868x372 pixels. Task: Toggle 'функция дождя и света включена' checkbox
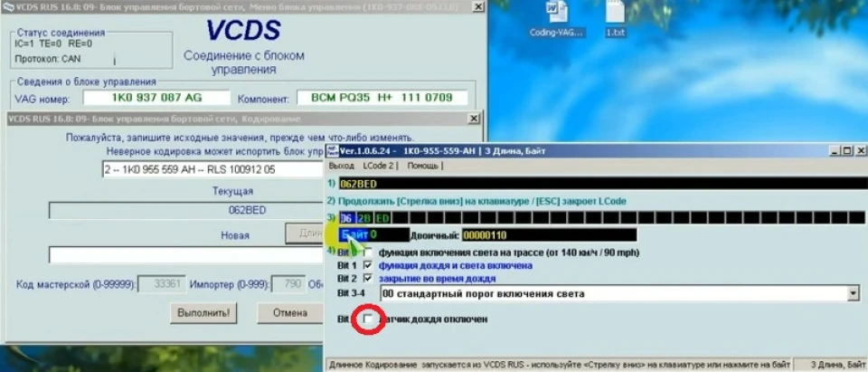point(368,265)
